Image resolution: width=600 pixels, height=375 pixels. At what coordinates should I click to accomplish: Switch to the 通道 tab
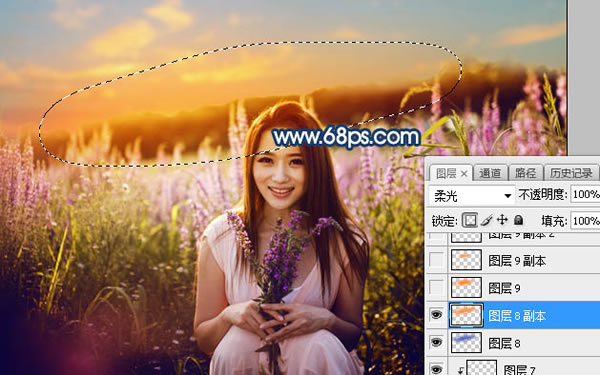click(x=490, y=173)
